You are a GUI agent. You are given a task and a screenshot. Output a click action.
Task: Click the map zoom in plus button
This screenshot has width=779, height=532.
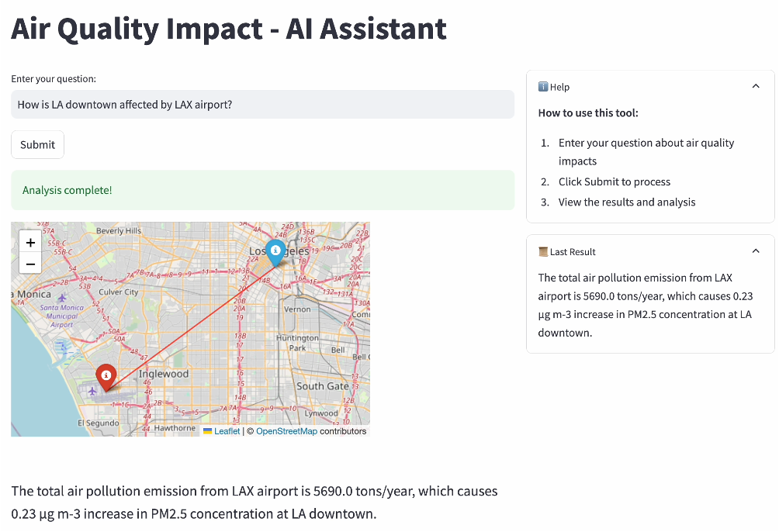[30, 243]
